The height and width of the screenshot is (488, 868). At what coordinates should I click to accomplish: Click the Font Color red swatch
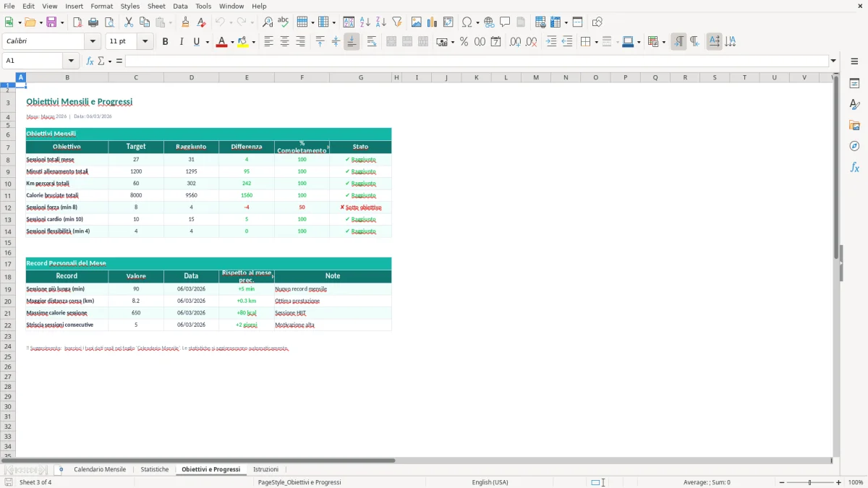click(221, 42)
